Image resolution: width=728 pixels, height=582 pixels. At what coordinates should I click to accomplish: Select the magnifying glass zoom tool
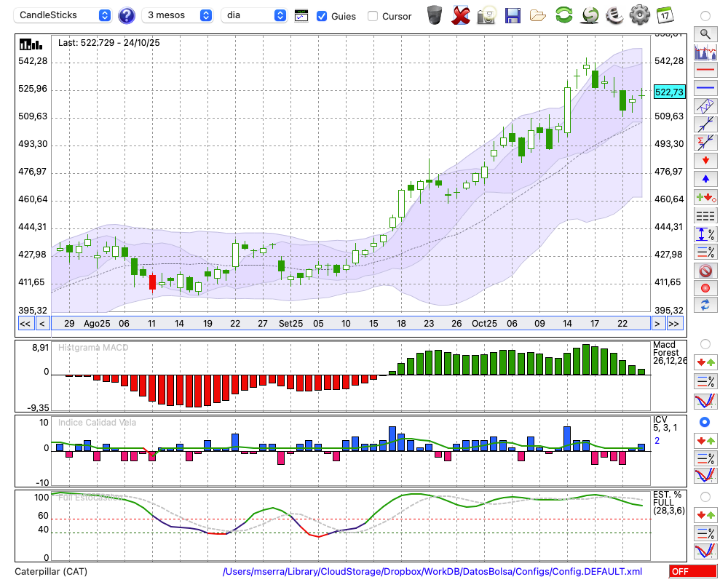click(x=705, y=33)
